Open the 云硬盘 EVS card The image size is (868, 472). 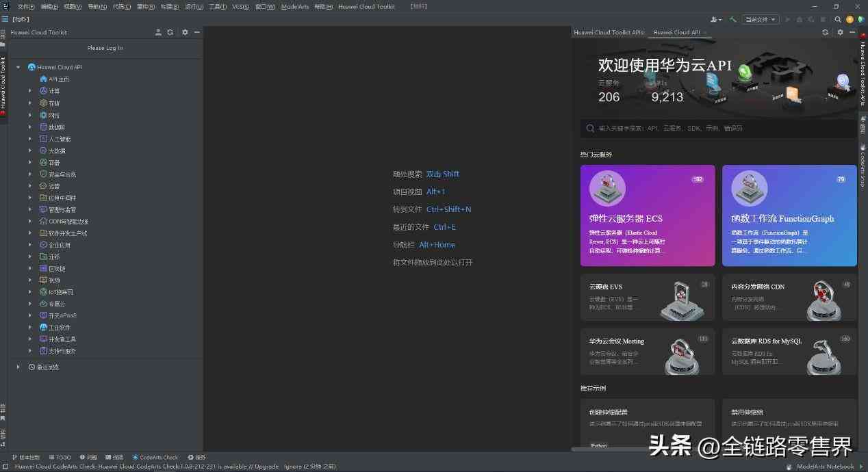click(x=648, y=298)
